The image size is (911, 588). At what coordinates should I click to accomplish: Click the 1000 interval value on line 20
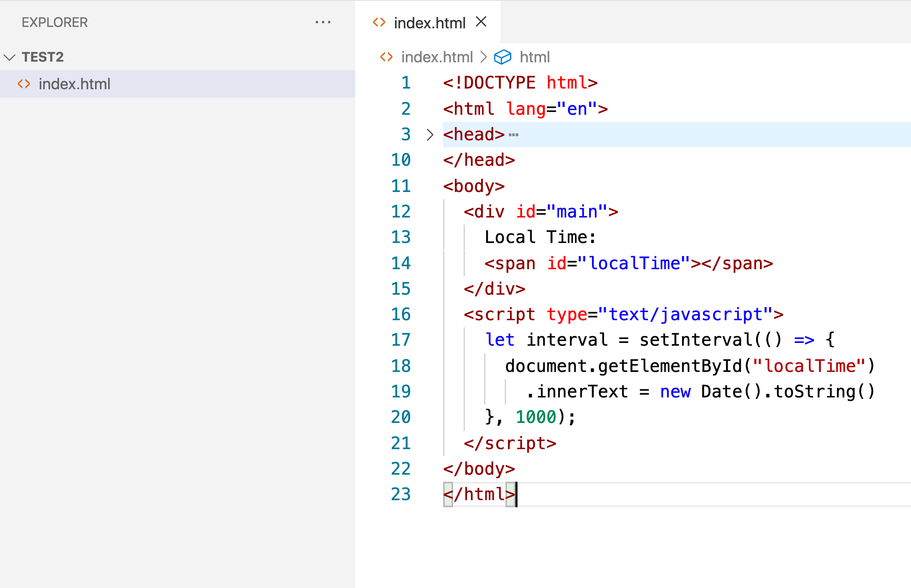pyautogui.click(x=536, y=417)
